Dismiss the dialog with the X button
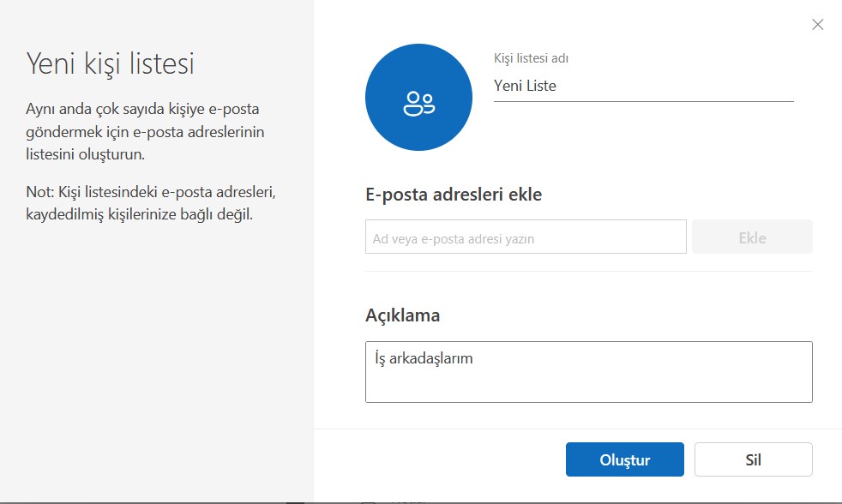The width and height of the screenshot is (842, 504). coord(817,24)
